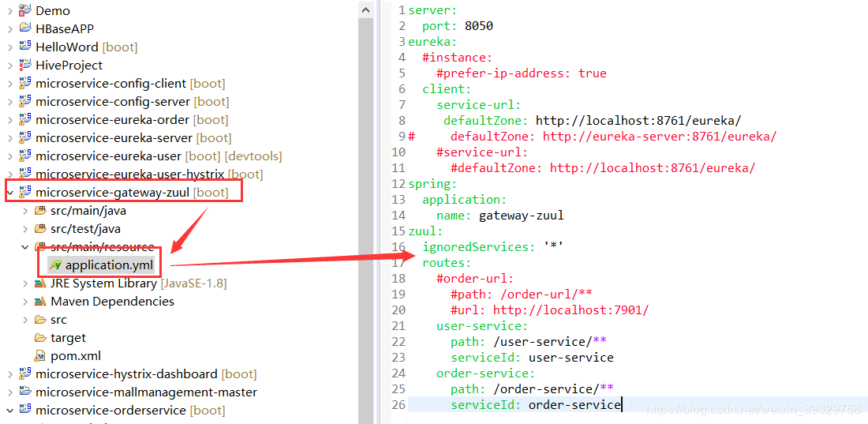Click the order-service: key on line 24
This screenshot has height=424, width=868.
(486, 373)
